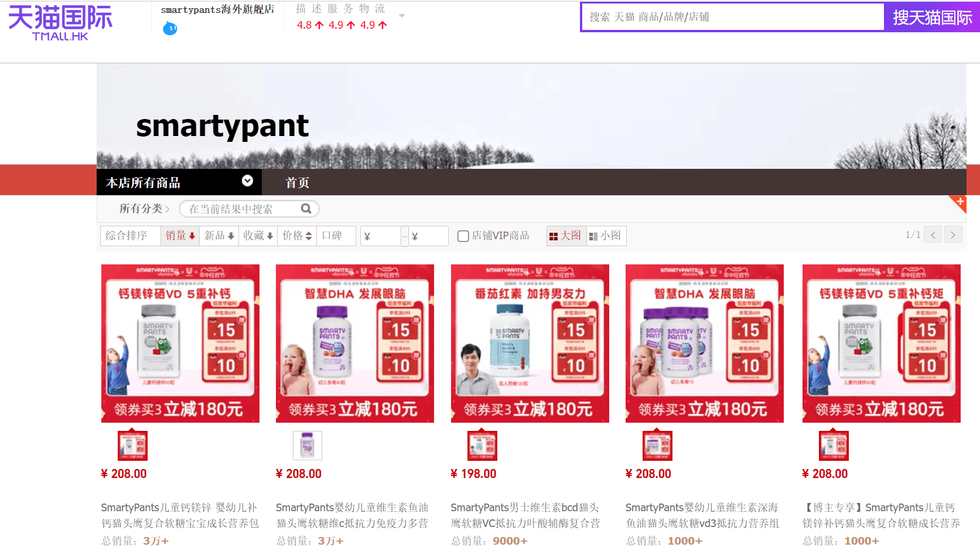Open second product image 智慧DHA single bottle
The height and width of the screenshot is (554, 980).
click(355, 344)
